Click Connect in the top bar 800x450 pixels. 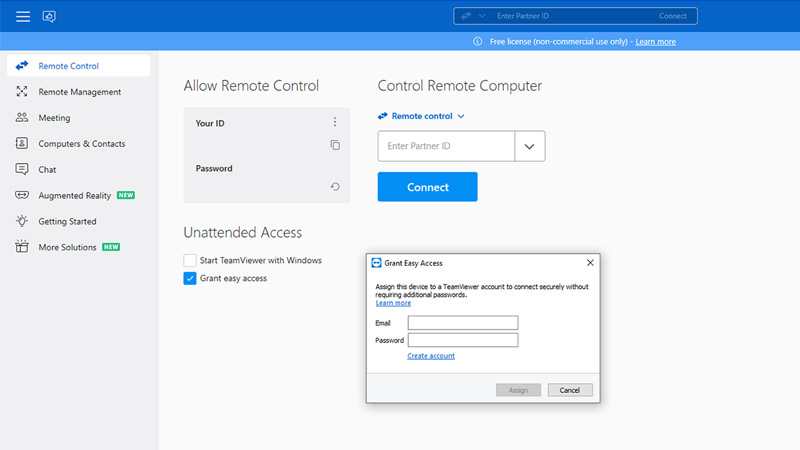point(672,16)
